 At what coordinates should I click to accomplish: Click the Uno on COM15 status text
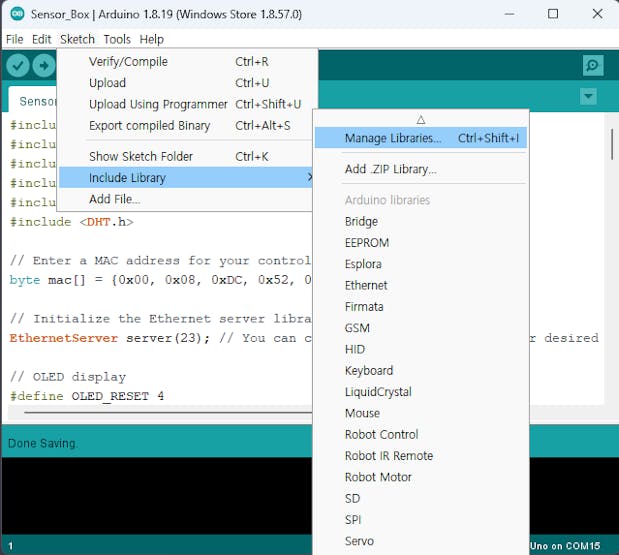(x=565, y=546)
